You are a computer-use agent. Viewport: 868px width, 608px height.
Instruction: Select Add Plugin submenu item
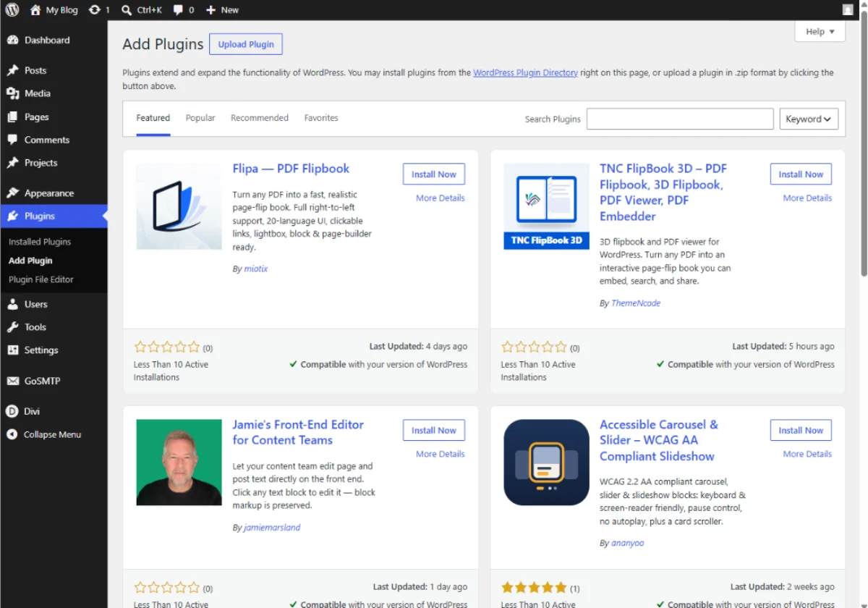(30, 261)
